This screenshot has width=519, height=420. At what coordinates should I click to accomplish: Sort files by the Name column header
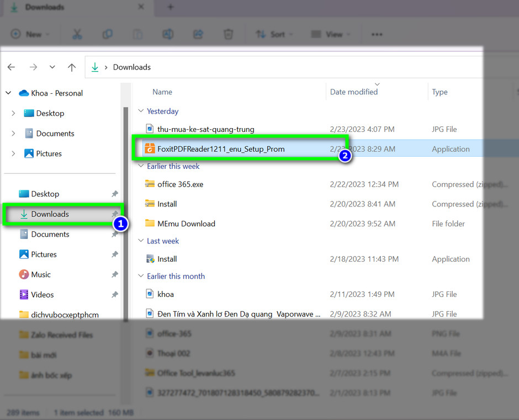coord(162,92)
